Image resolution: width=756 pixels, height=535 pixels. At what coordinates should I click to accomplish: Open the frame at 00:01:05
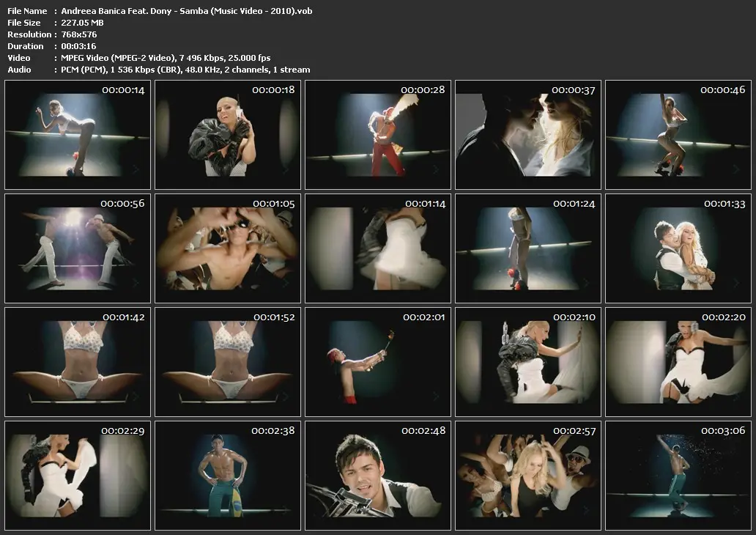228,248
